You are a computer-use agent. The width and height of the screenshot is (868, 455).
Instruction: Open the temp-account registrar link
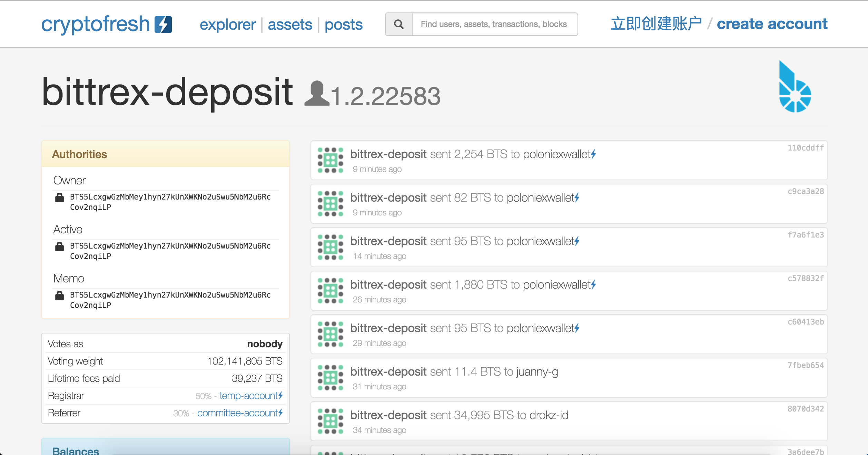(x=249, y=396)
